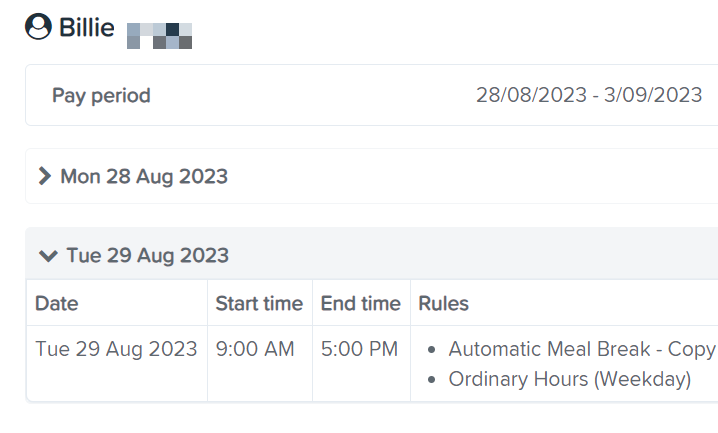Click the pixelated surname next to Billie
The image size is (718, 433).
click(x=159, y=36)
